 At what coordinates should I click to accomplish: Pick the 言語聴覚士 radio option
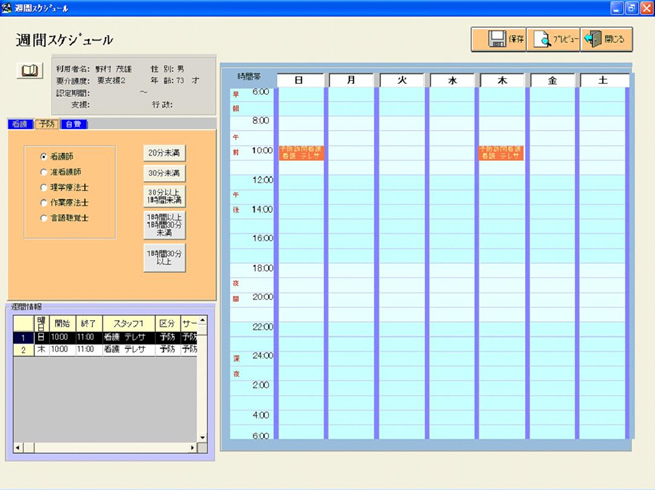(x=44, y=217)
